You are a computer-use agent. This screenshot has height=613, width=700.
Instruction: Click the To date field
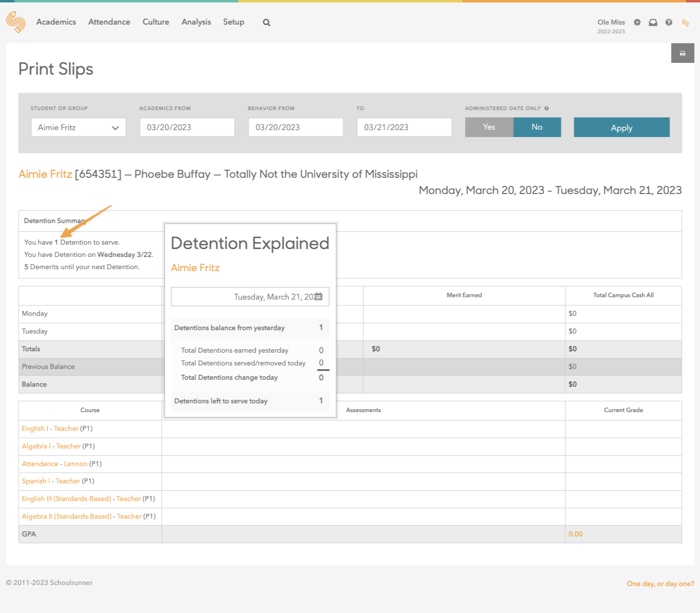(x=404, y=127)
